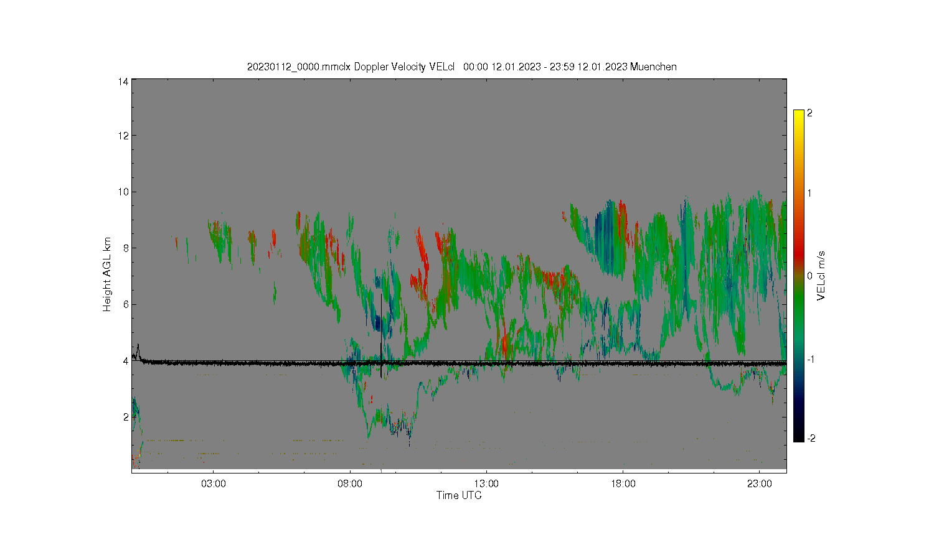Viewport: 934px width, 560px height.
Task: Click the black horizontal line near 4 km
Action: click(459, 363)
